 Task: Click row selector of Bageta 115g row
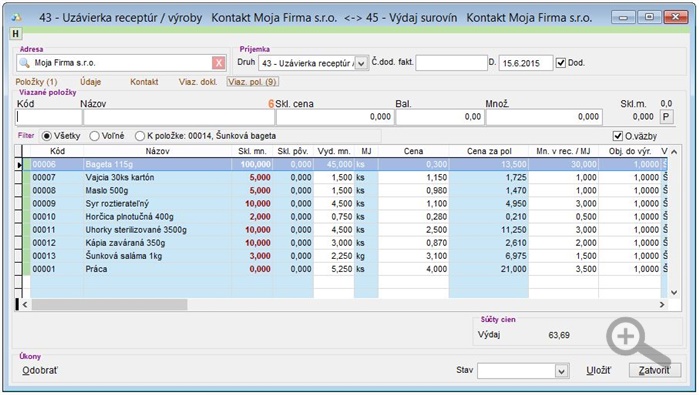click(19, 165)
